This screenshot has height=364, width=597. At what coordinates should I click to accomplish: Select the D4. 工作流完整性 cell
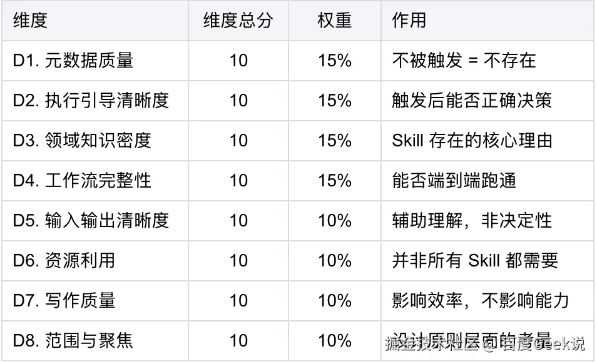[82, 181]
